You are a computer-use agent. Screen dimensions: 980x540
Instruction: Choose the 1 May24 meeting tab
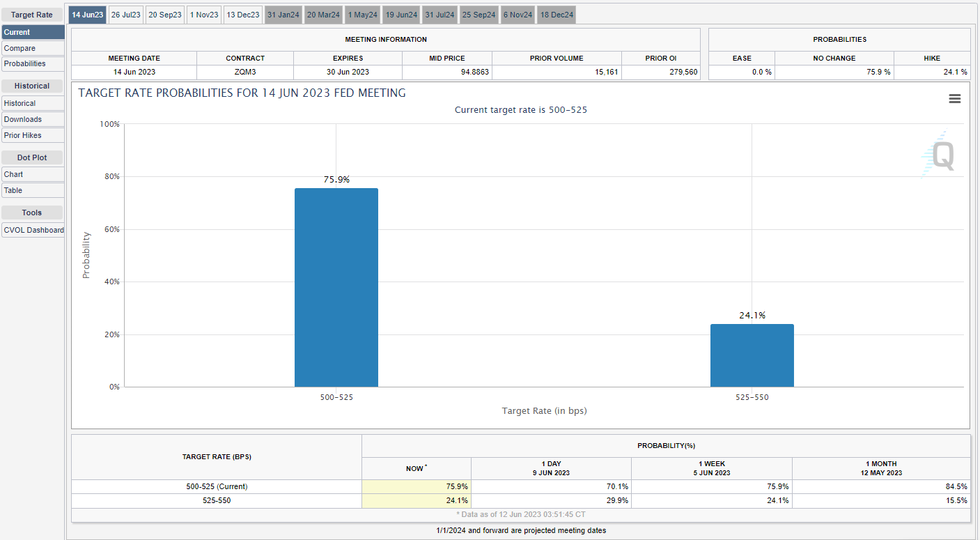pos(362,15)
